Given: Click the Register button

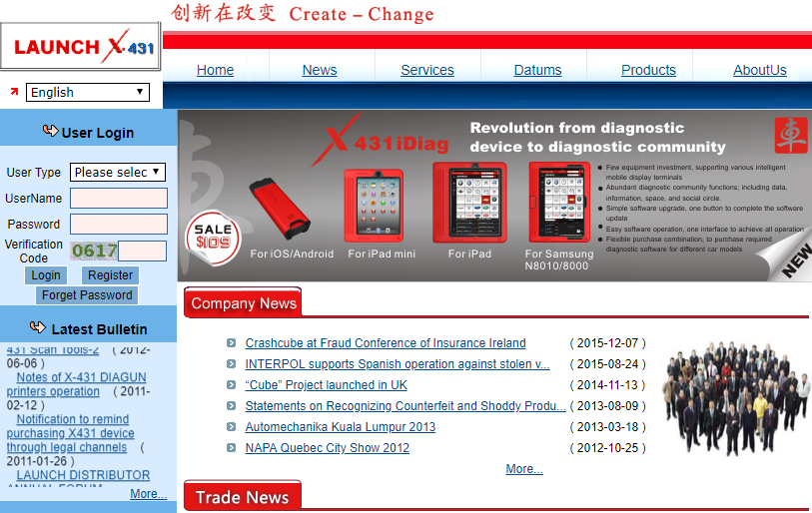Looking at the screenshot, I should [x=110, y=274].
